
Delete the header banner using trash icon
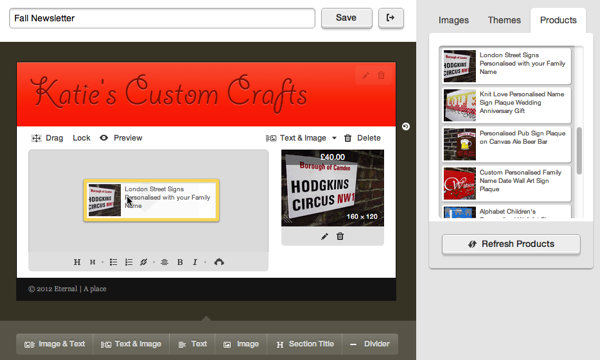[x=381, y=75]
